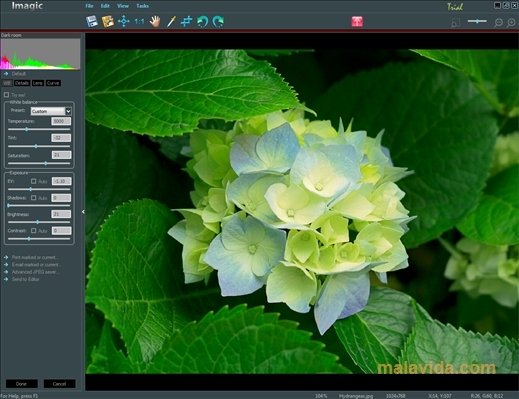Image resolution: width=519 pixels, height=399 pixels.
Task: Click arrow icon next to Send to Editor
Action: click(x=6, y=279)
